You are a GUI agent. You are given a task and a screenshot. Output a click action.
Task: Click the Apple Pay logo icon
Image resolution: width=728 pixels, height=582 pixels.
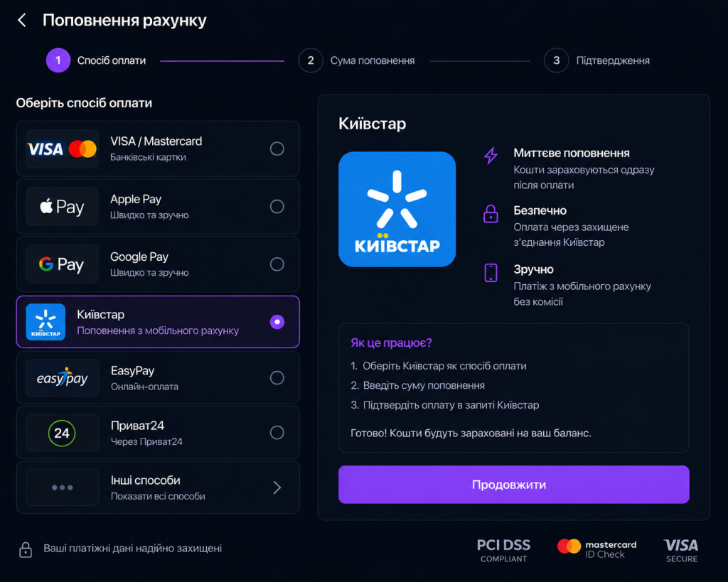tap(63, 207)
